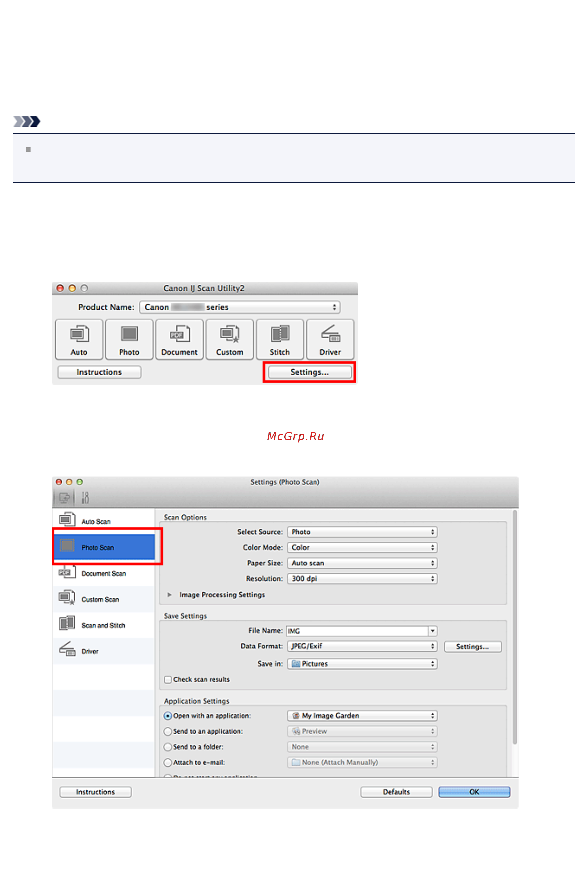
Task: Select Send to a folder radio
Action: (168, 747)
